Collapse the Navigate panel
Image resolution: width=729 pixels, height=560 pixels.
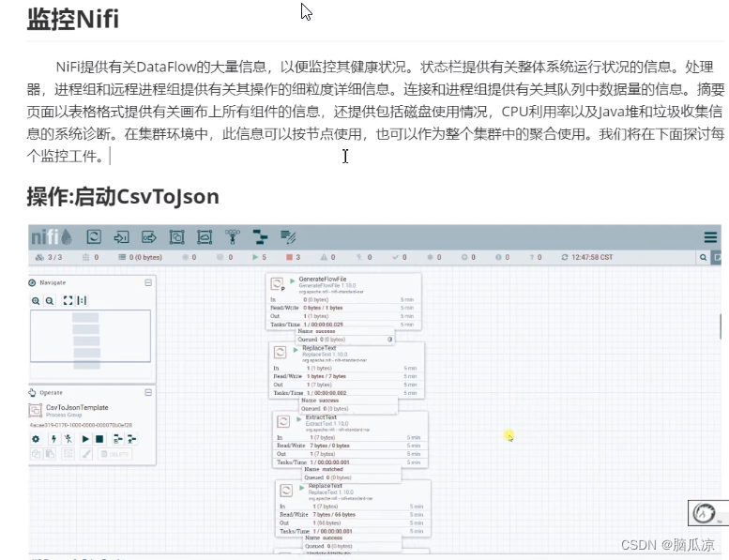[x=148, y=282]
